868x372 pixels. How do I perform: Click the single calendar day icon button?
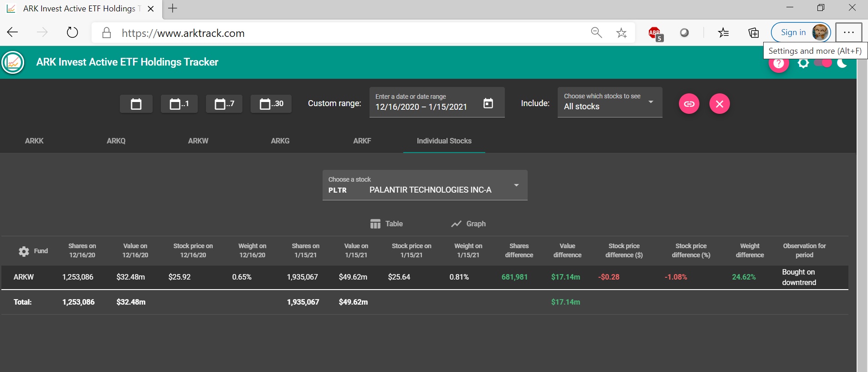[x=136, y=104]
